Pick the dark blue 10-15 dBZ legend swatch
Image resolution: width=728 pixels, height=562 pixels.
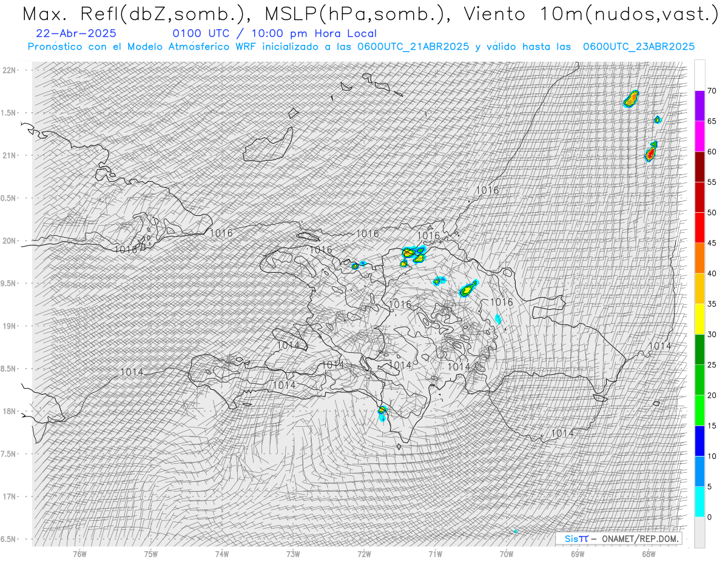pyautogui.click(x=699, y=441)
